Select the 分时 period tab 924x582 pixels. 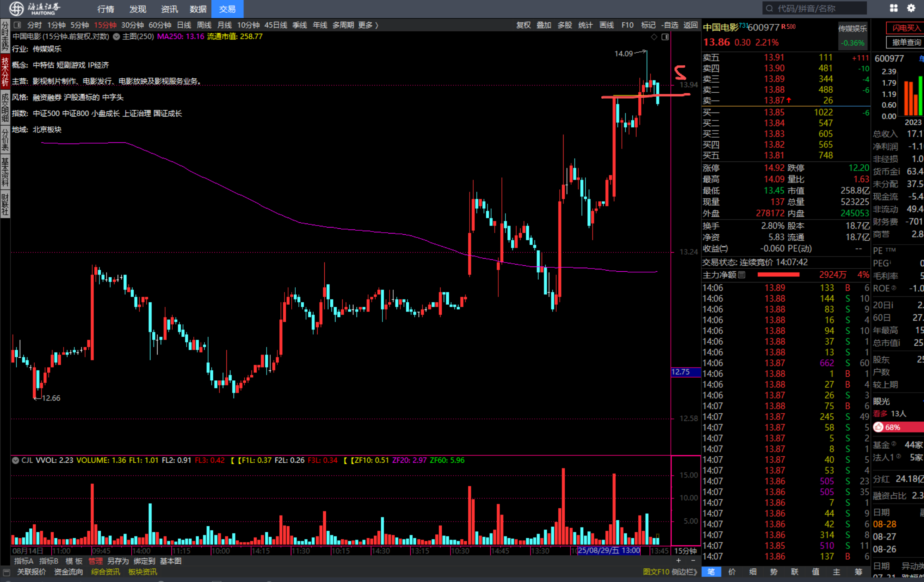click(x=34, y=25)
